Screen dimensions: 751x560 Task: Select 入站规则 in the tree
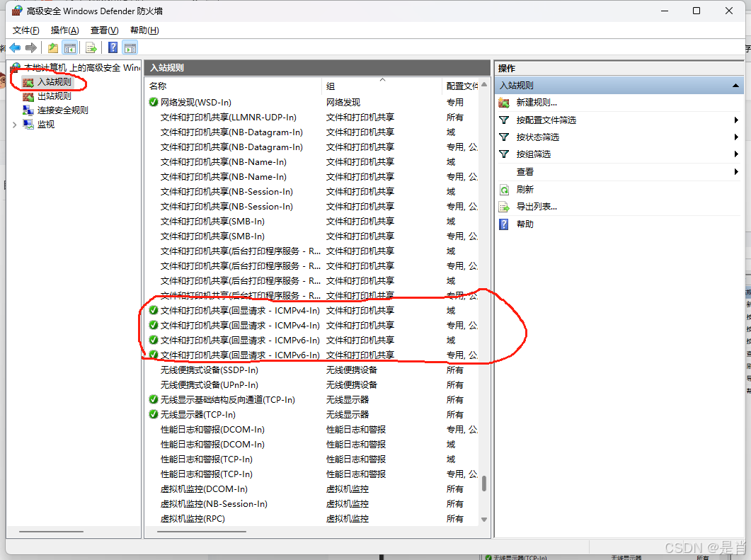[54, 82]
